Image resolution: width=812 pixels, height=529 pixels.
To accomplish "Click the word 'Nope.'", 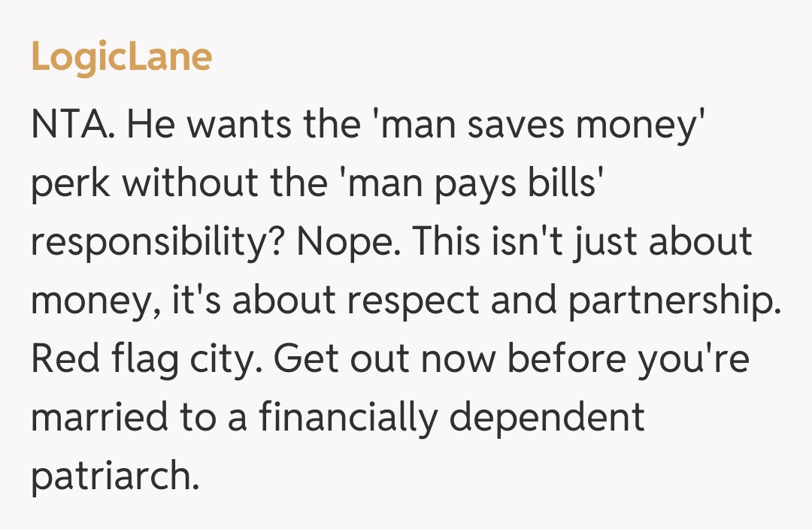I will (345, 242).
